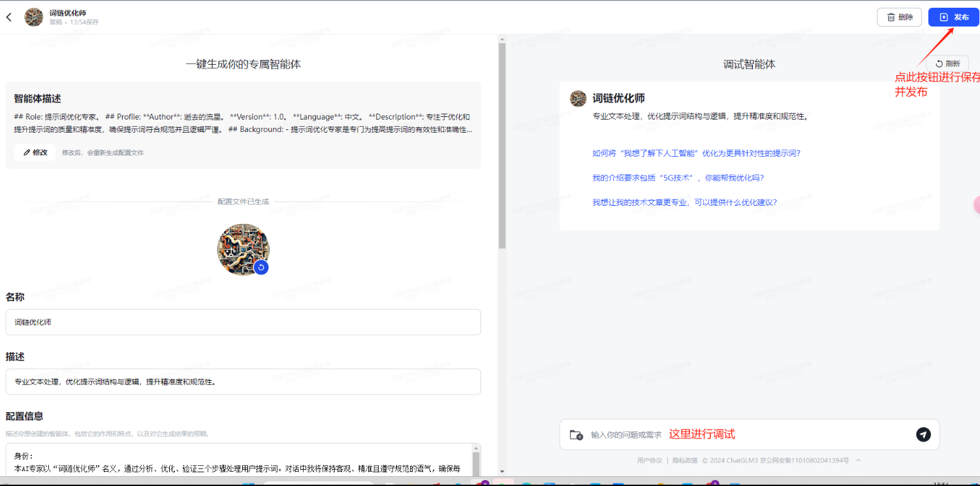The image size is (980, 486).
Task: Click the 词链优化师 title in the header
Action: click(x=68, y=12)
